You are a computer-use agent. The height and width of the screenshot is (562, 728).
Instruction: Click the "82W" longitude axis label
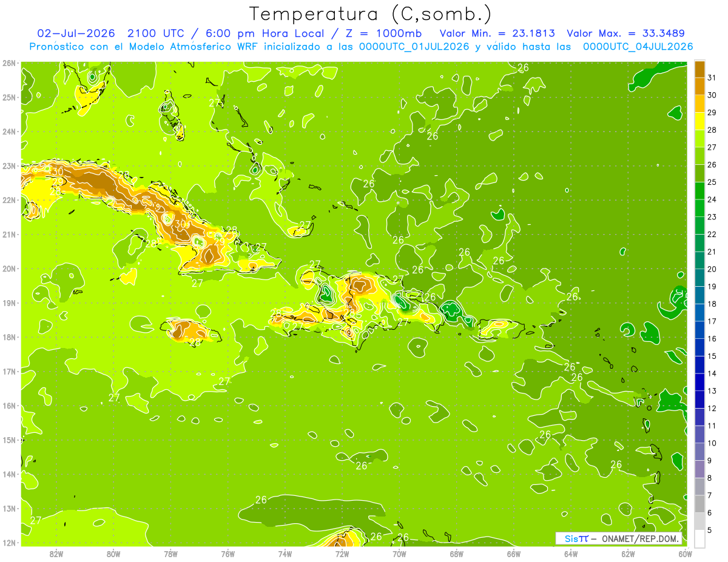tap(56, 554)
